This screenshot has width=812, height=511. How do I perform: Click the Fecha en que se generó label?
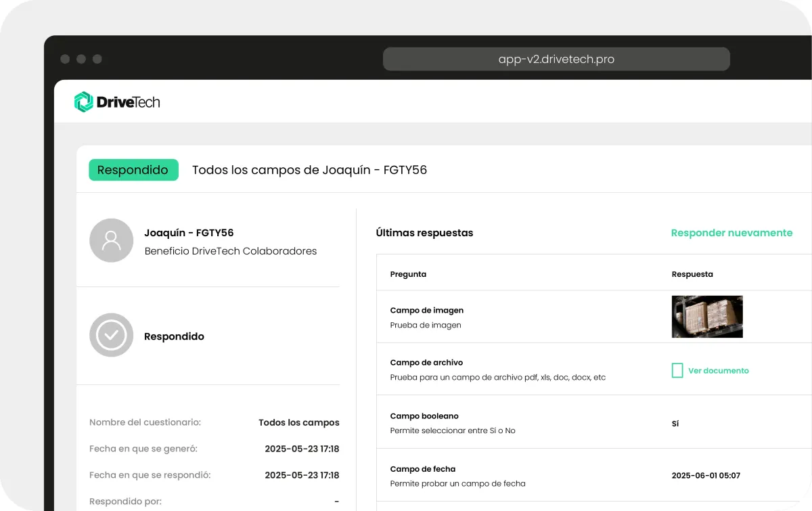click(x=143, y=449)
